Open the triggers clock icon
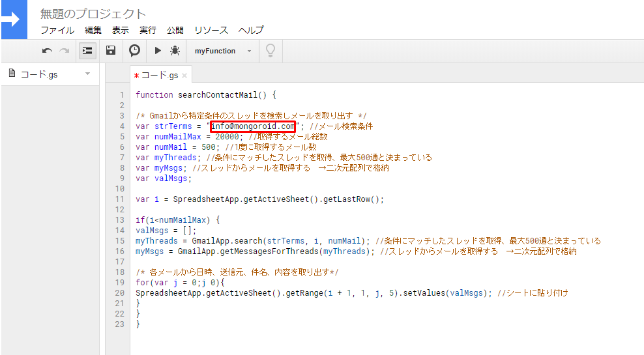The height and width of the screenshot is (355, 644). 134,50
